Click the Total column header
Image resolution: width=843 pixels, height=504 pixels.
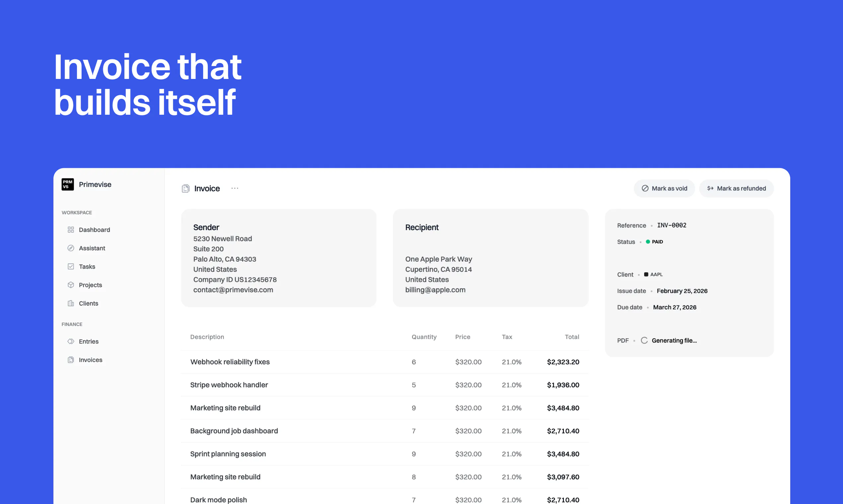[572, 337]
